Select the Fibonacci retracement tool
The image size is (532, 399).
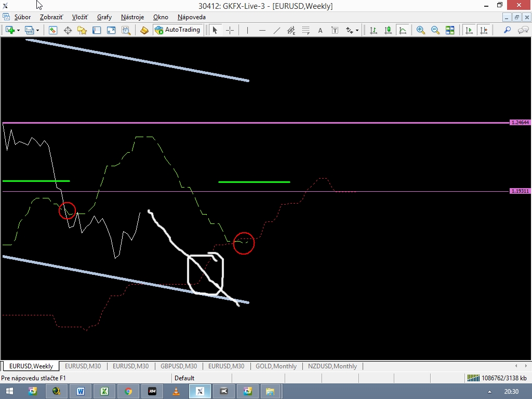(306, 30)
